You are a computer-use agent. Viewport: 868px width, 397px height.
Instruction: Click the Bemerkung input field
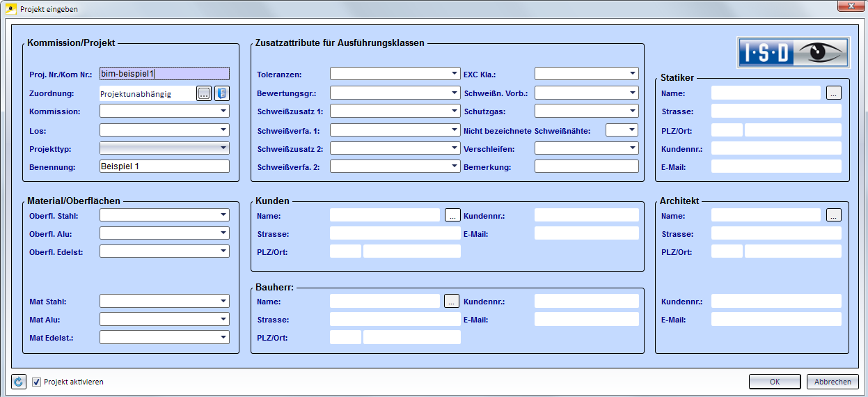tap(586, 166)
